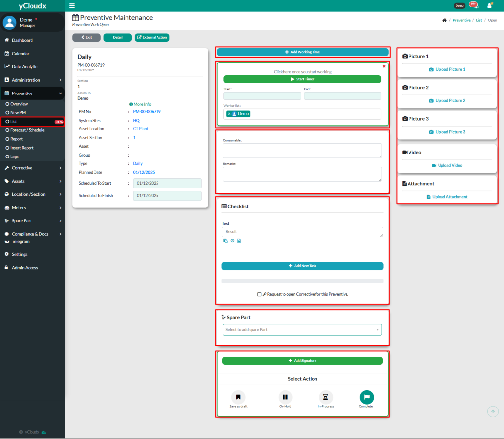
Task: Expand the Corrective sidebar menu
Action: click(x=32, y=168)
